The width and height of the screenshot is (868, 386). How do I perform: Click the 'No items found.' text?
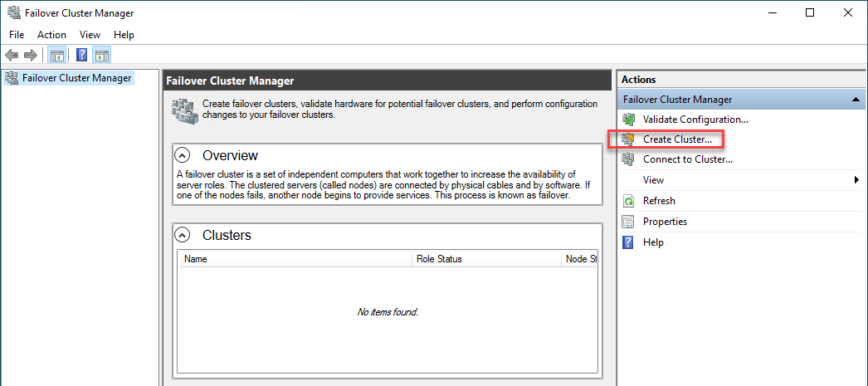388,312
